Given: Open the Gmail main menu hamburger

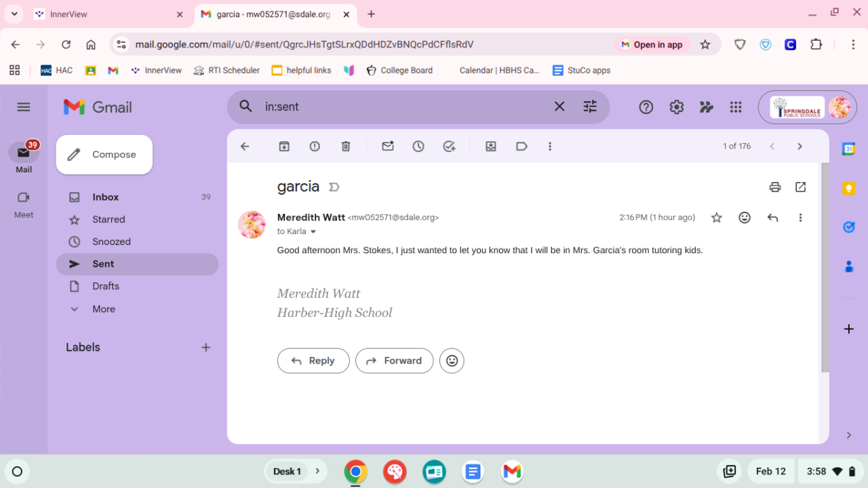Looking at the screenshot, I should [x=24, y=107].
